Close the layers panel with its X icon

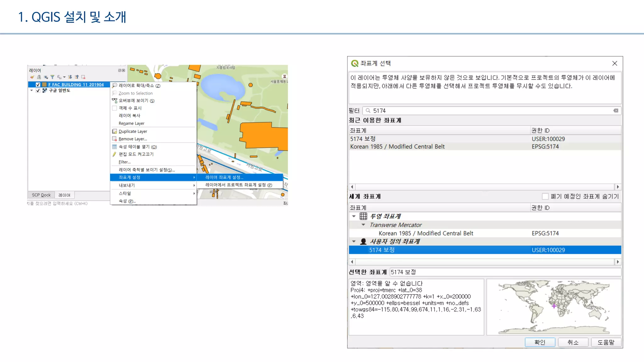click(124, 70)
